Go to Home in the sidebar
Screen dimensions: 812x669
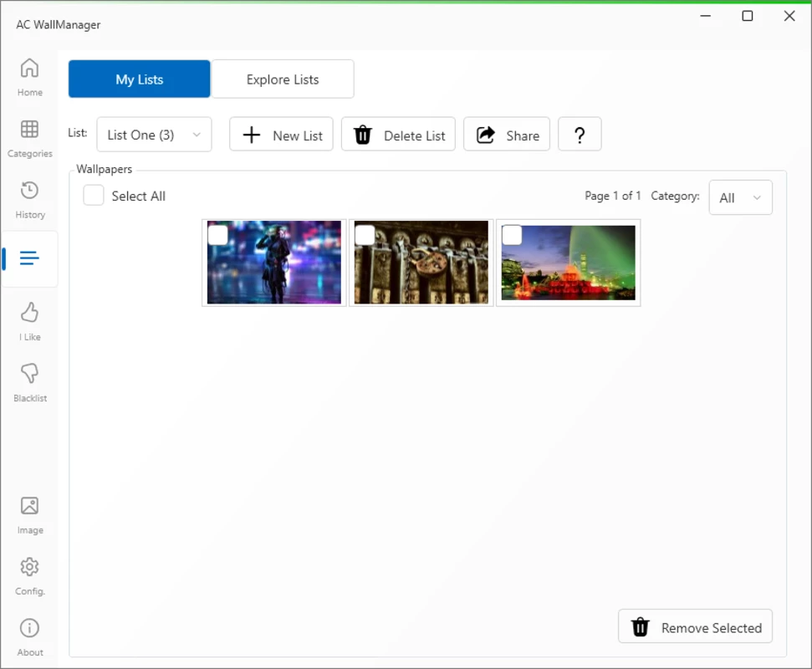tap(29, 77)
